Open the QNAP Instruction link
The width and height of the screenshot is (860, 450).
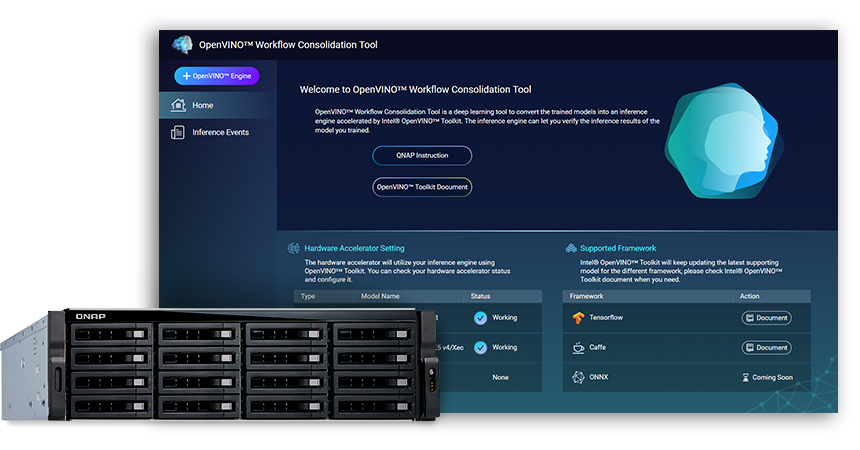tap(421, 155)
